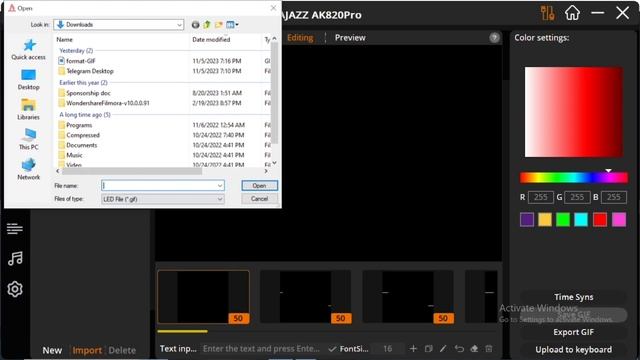Select the Sponsorship doc folder
Viewport: 640px width, 360px height.
88,93
